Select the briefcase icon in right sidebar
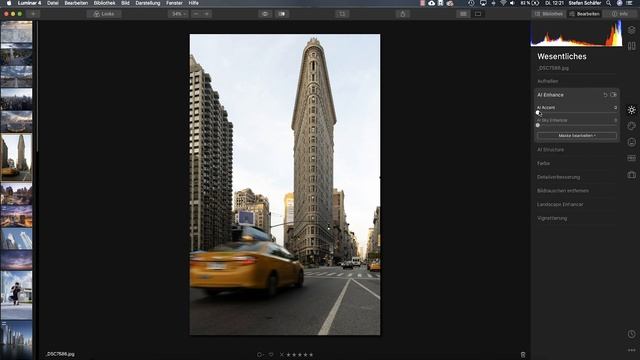The height and width of the screenshot is (360, 640). point(631,175)
